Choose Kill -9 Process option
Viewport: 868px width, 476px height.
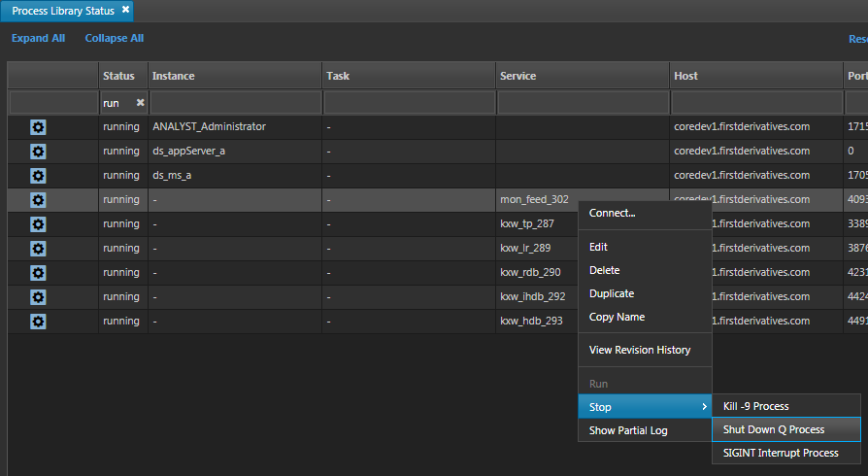(786, 406)
